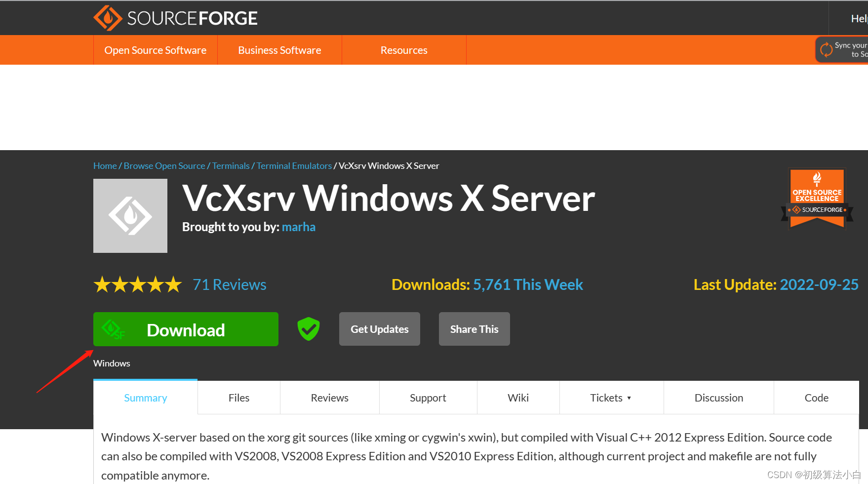The width and height of the screenshot is (868, 484).
Task: Click the VcXsrv project logo image
Action: pos(130,216)
